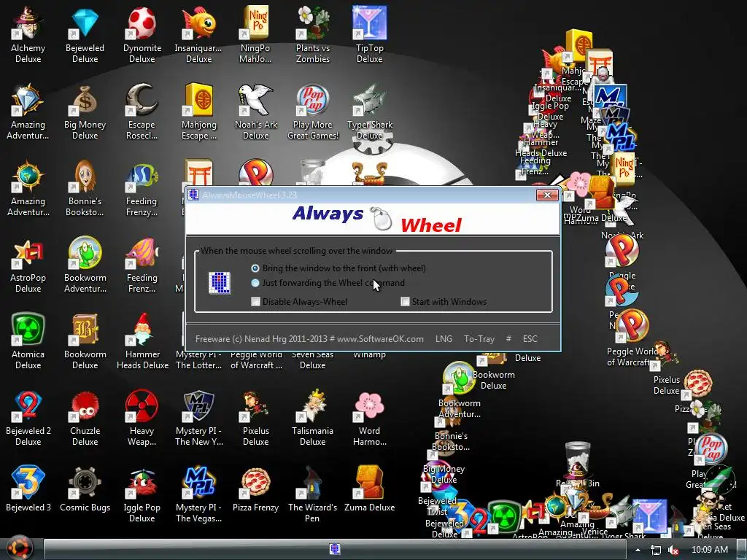Click the AlwaysMouseWheel taskbar button

tap(335, 550)
